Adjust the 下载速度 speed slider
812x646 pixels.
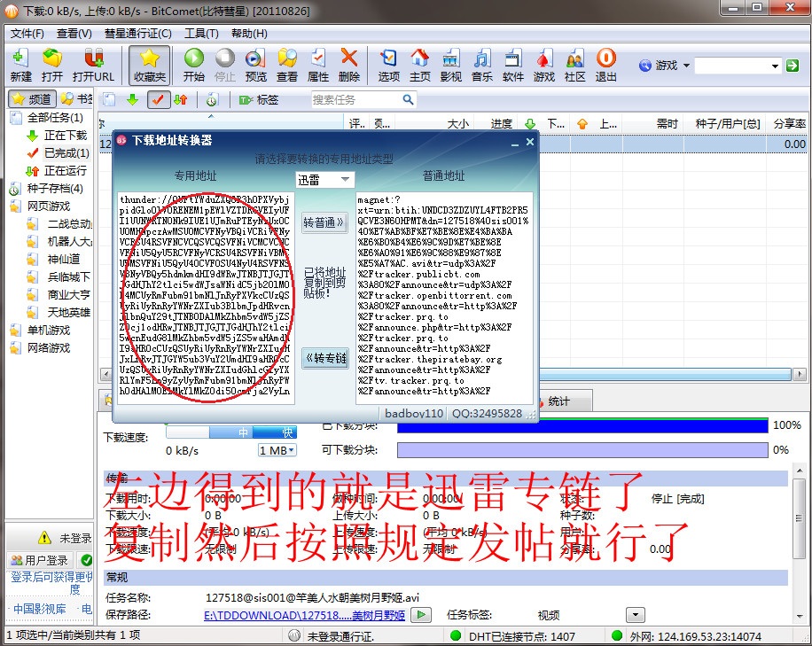(x=231, y=432)
